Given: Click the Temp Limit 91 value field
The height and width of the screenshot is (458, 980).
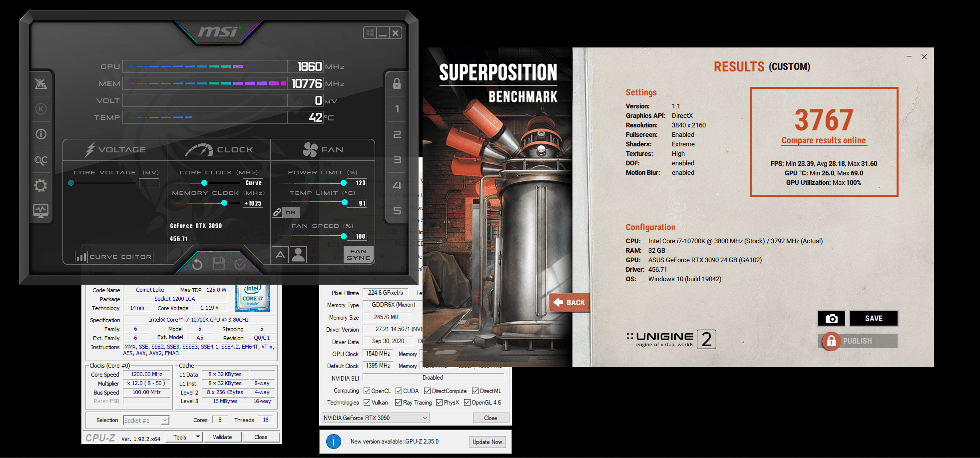Looking at the screenshot, I should pos(358,203).
